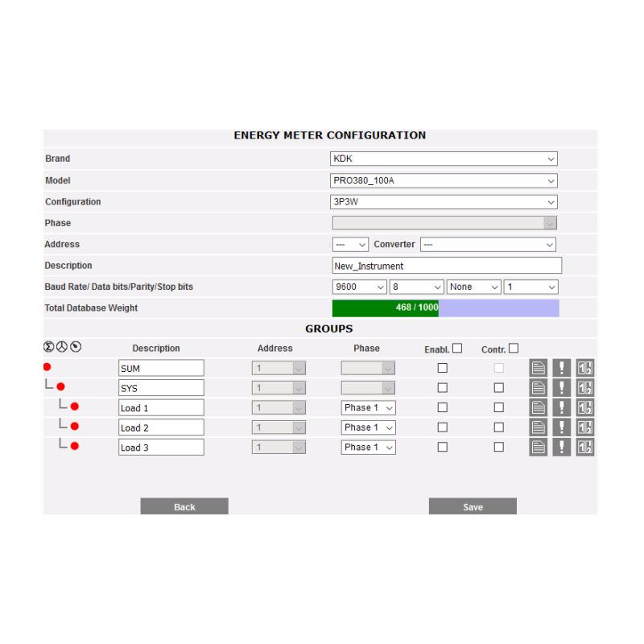Click the red status dot of Load 1
Screen dimensions: 644x644
(x=74, y=407)
